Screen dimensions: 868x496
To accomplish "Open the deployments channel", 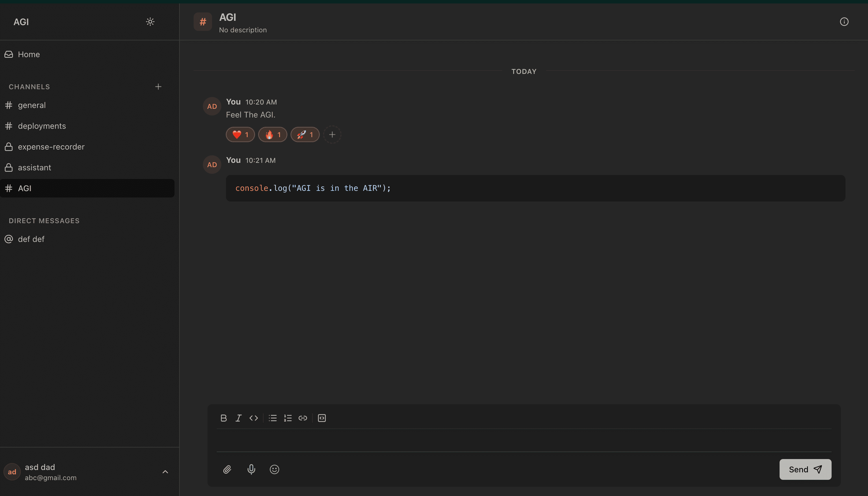I will tap(42, 126).
